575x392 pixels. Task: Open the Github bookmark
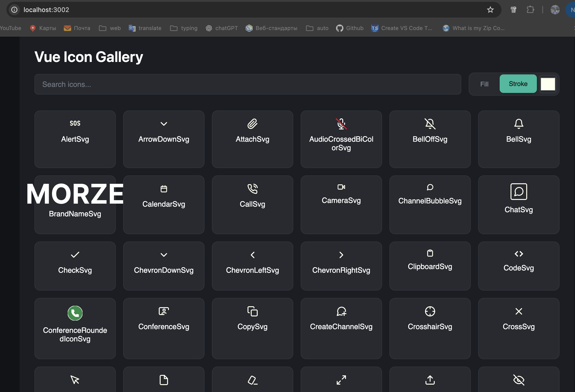350,28
